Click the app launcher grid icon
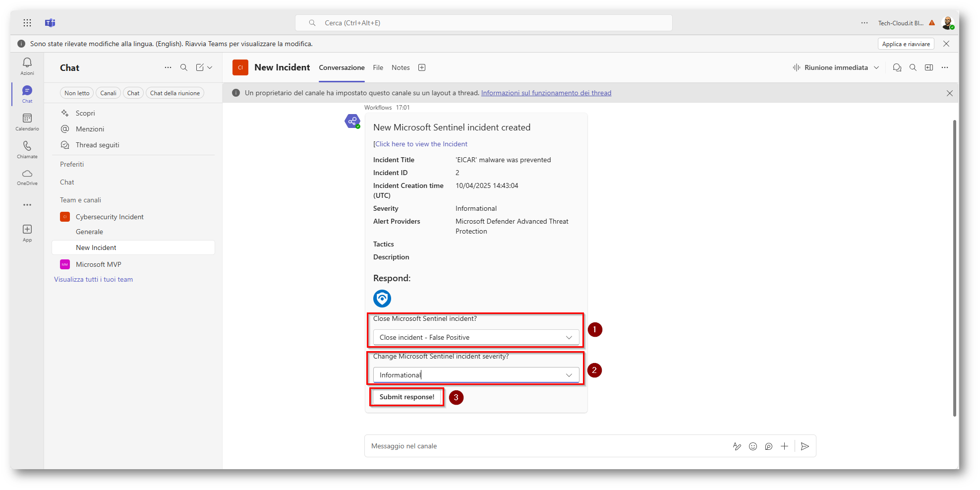980x490 pixels. click(27, 23)
